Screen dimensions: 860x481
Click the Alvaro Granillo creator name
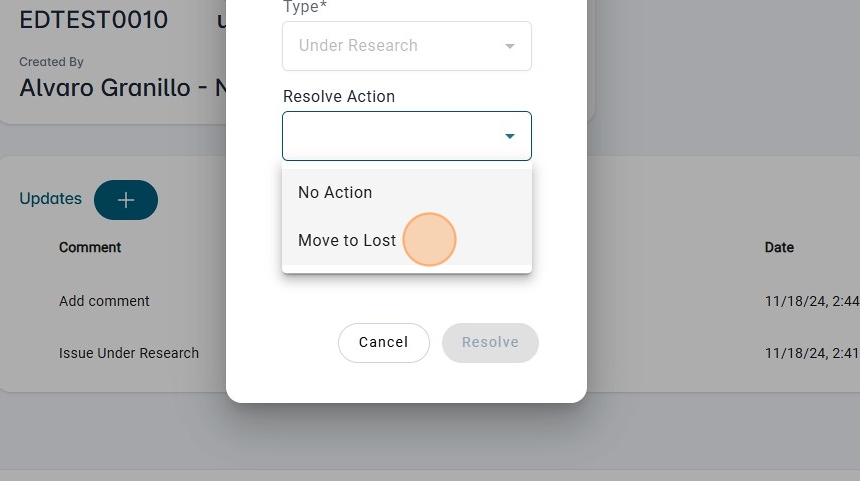point(104,88)
